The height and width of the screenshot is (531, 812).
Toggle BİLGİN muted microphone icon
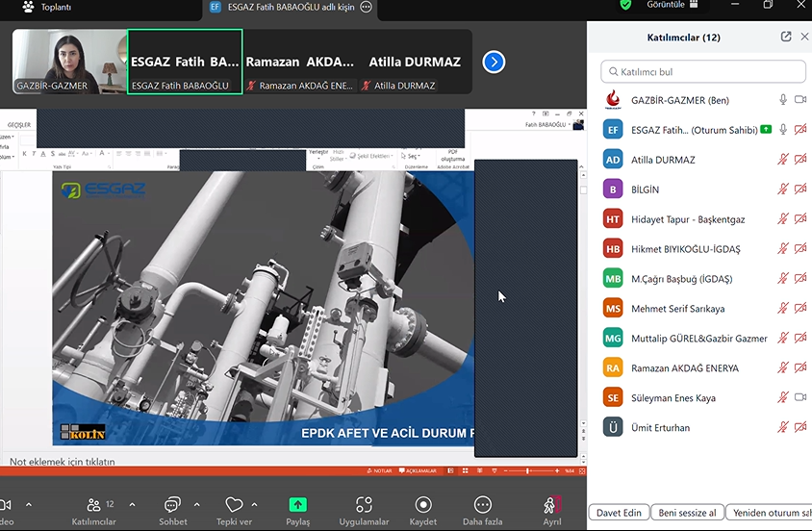point(783,189)
